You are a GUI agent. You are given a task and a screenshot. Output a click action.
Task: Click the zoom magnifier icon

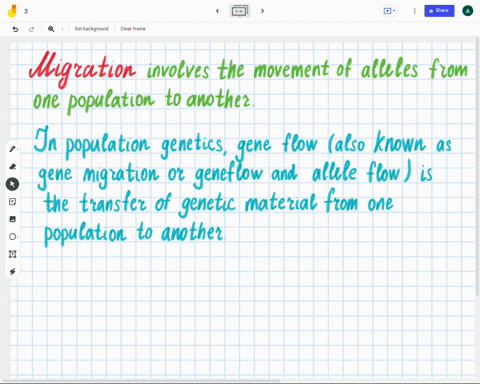point(51,29)
